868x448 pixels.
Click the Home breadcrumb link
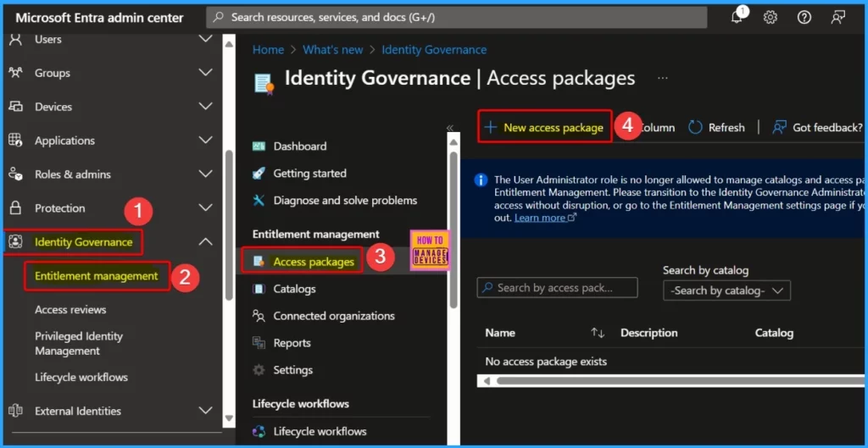pos(269,50)
